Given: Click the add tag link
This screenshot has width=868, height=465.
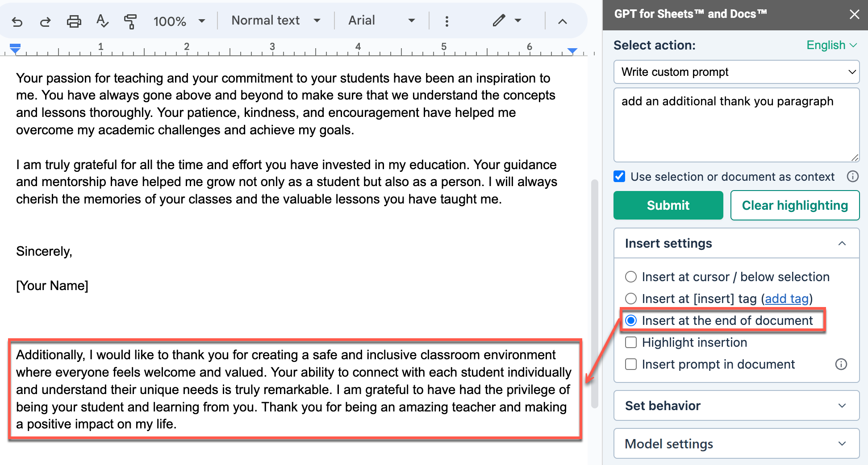Looking at the screenshot, I should 787,299.
